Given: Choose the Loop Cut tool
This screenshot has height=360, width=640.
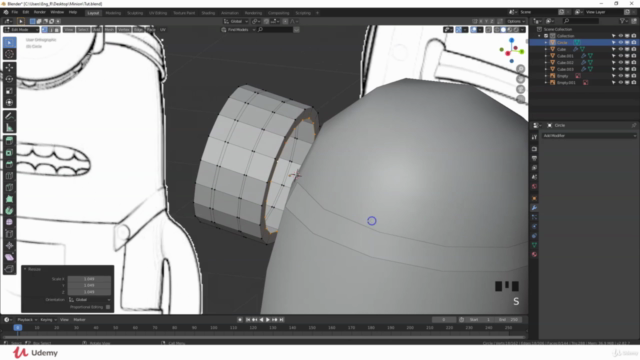Looking at the screenshot, I should [9, 176].
